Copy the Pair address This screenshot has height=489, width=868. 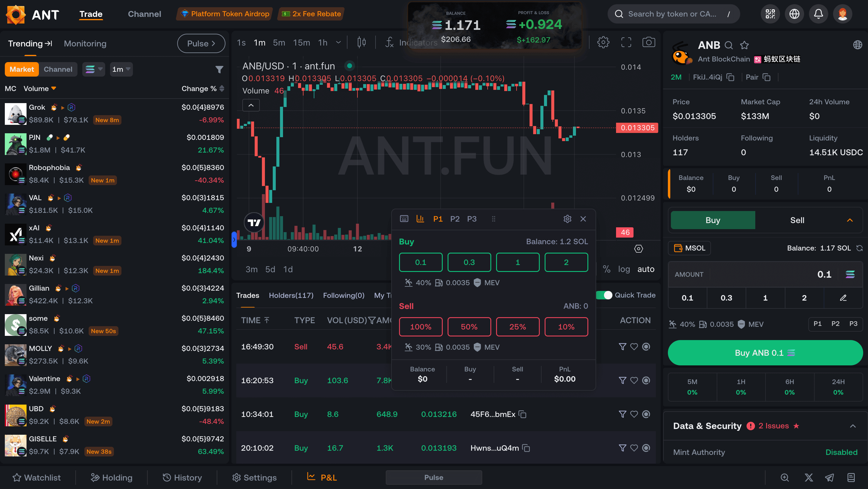coord(766,77)
